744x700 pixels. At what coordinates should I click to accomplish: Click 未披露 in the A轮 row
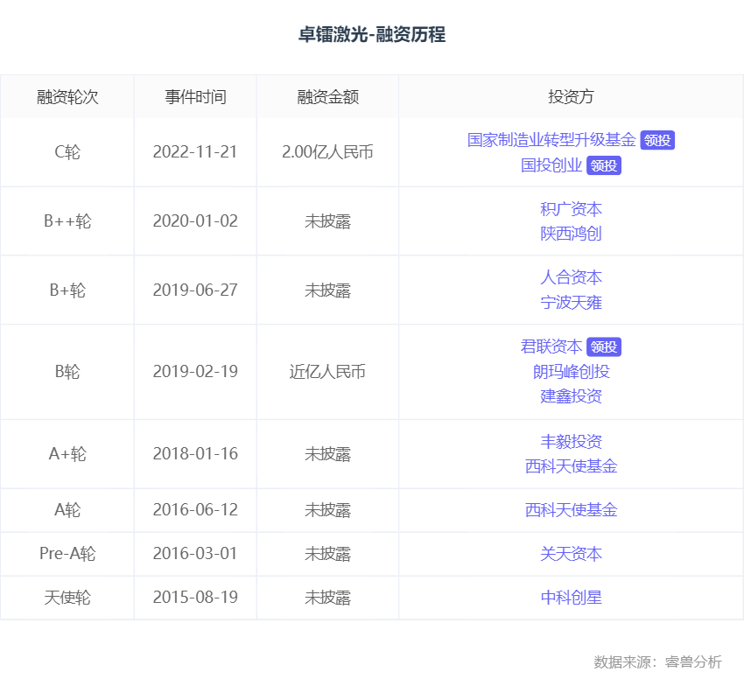(327, 510)
